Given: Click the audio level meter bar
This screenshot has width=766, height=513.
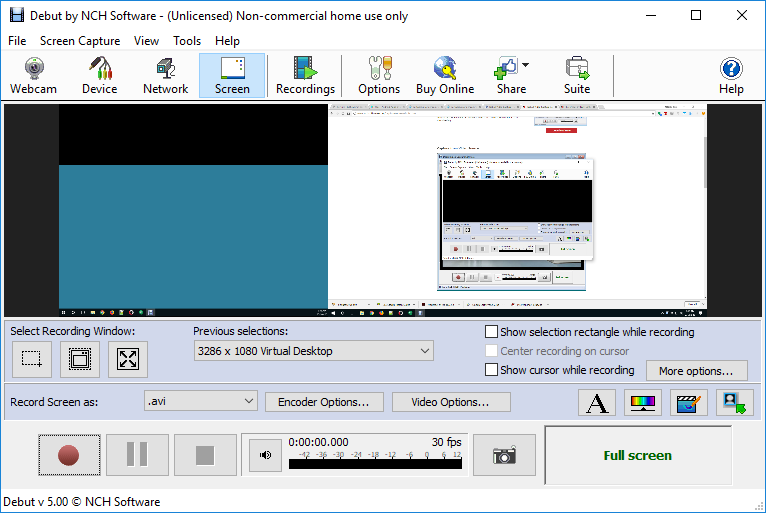Looking at the screenshot, I should [x=375, y=464].
